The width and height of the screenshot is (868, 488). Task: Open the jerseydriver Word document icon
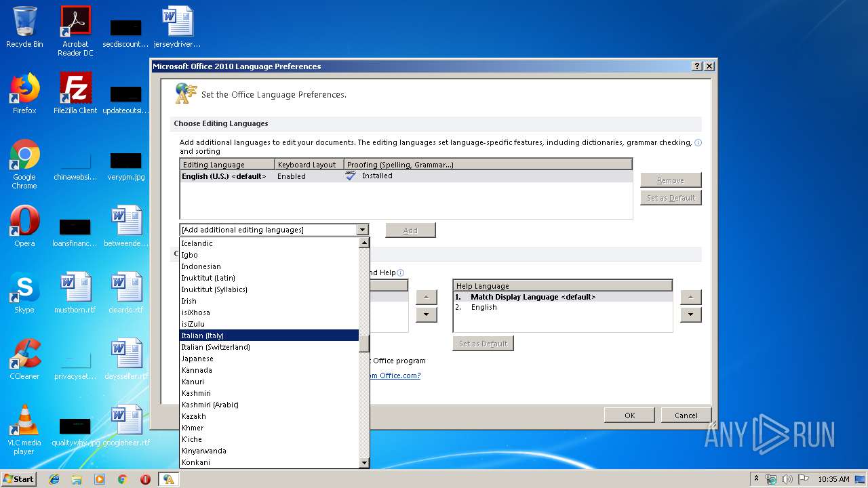178,27
